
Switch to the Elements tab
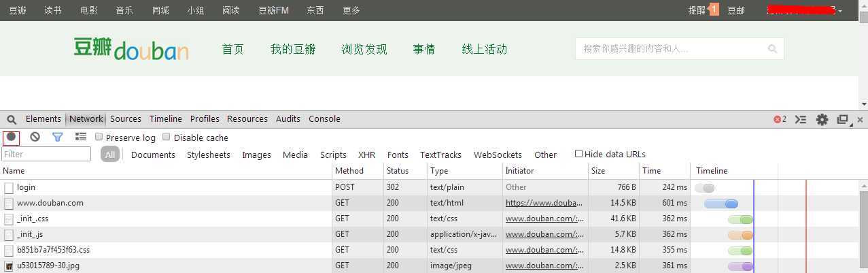point(44,118)
